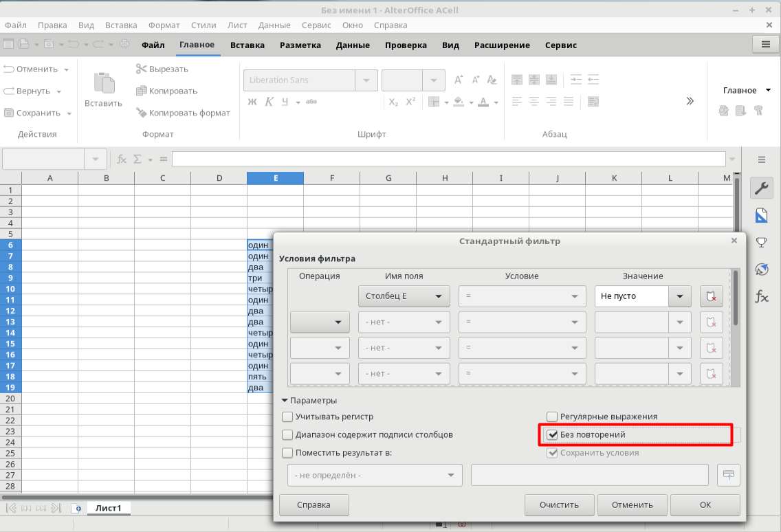Open the «не определён» result range dropdown
This screenshot has width=781, height=532.
tap(375, 475)
